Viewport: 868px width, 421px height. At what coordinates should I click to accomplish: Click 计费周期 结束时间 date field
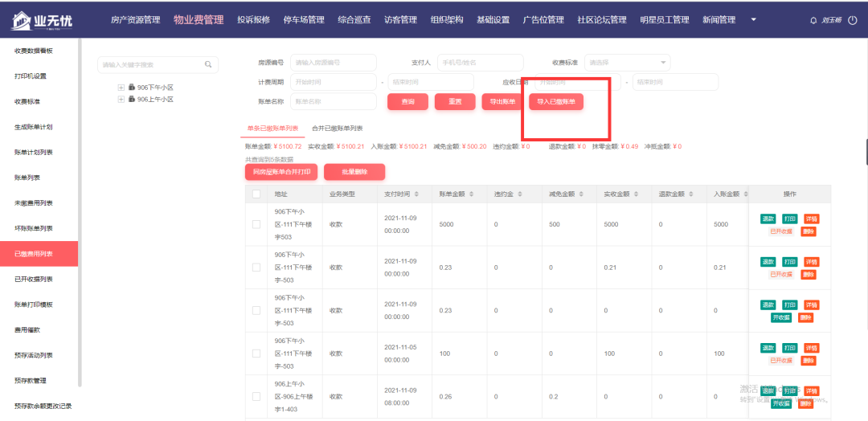[x=431, y=82]
